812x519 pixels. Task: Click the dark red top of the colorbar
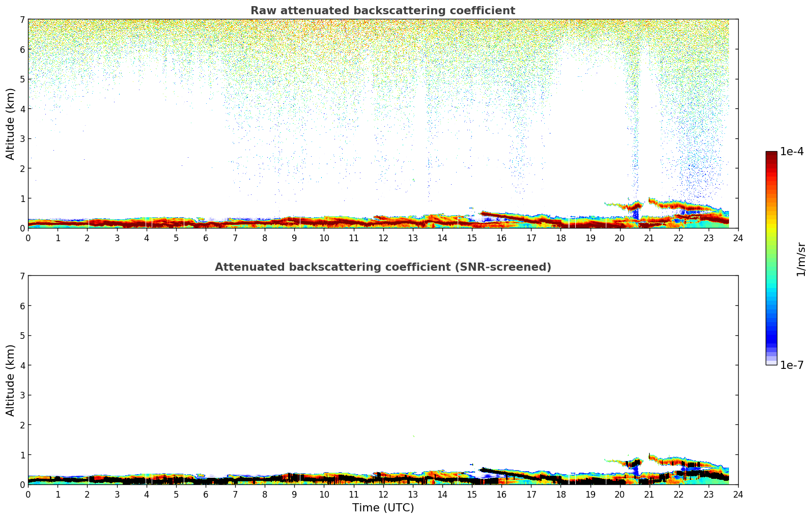tap(771, 155)
